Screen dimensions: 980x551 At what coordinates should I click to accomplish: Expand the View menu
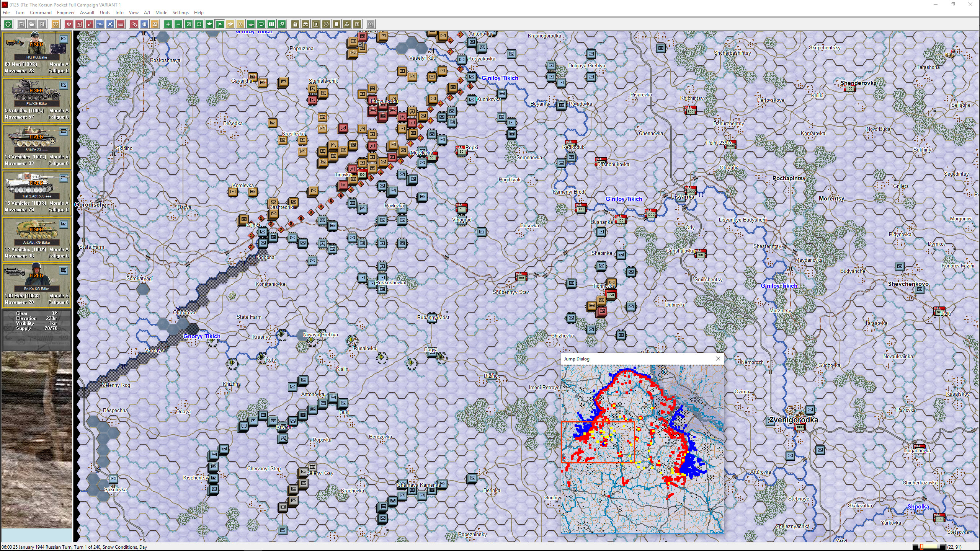(x=134, y=13)
